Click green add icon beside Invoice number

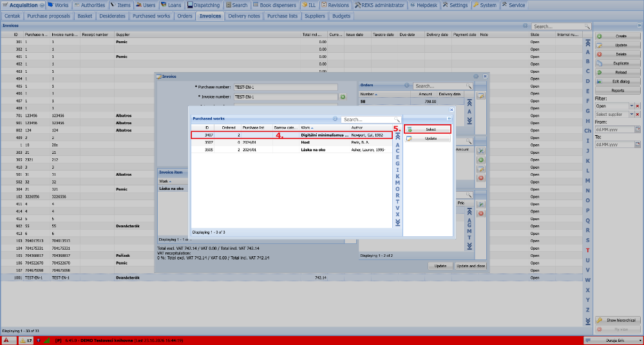343,97
